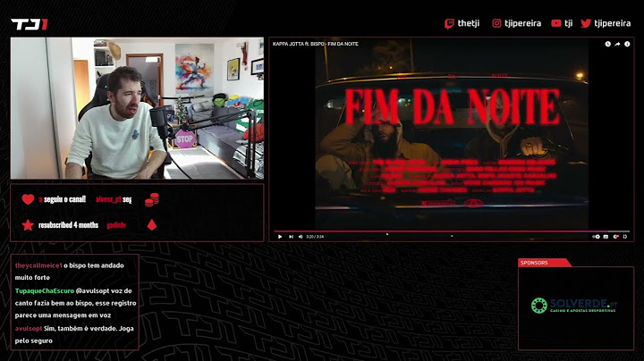
Task: Click the Twitter bird icon
Action: coord(586,23)
